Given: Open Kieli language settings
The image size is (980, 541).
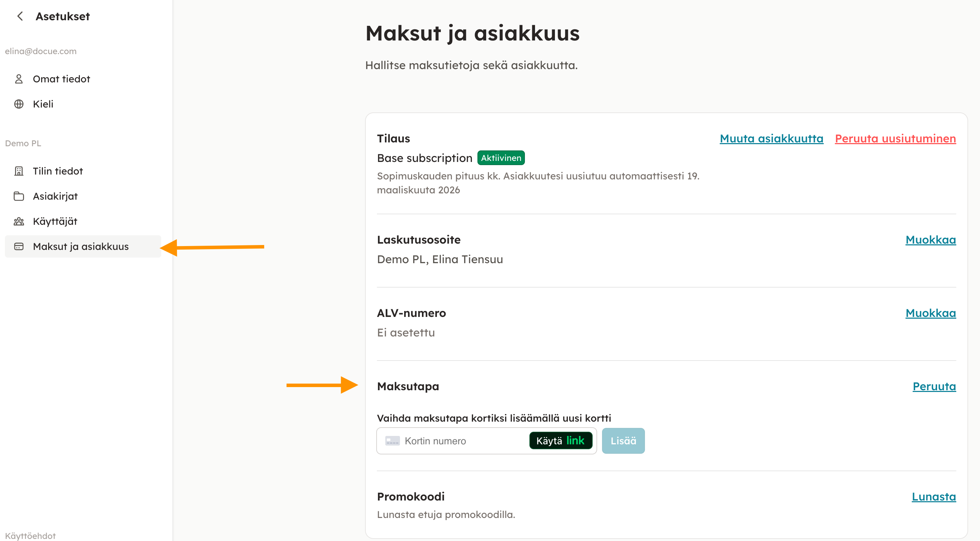Looking at the screenshot, I should coord(43,104).
